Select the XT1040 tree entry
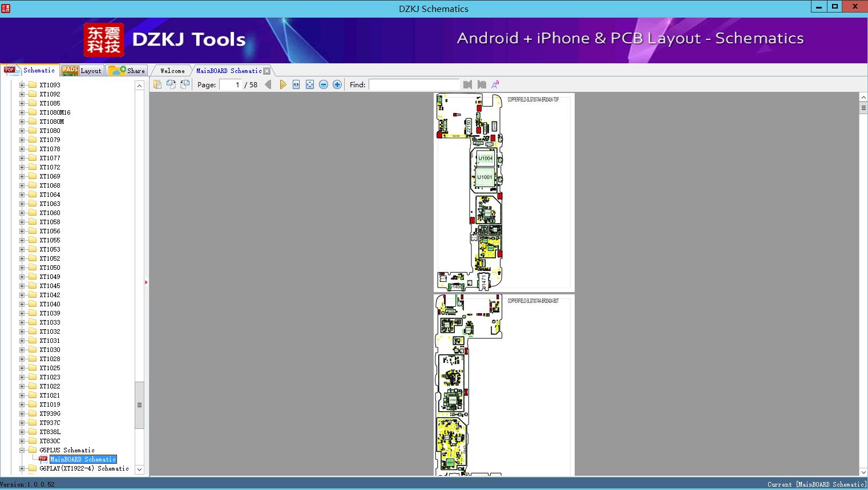This screenshot has width=868, height=490. pos(50,304)
